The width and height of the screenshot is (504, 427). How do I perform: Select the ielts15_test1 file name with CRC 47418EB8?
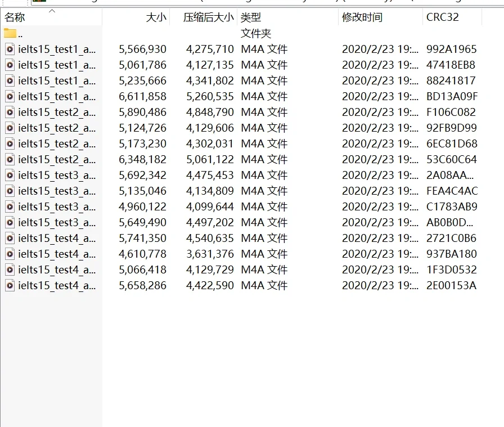(x=57, y=65)
